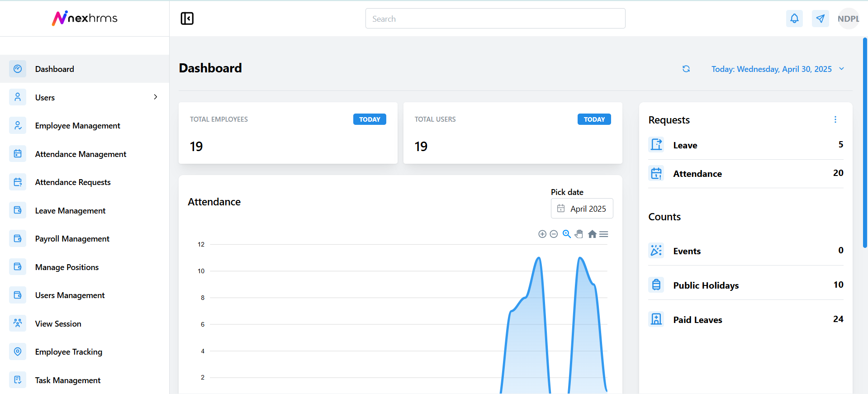Open the April 2025 date picker

click(582, 209)
